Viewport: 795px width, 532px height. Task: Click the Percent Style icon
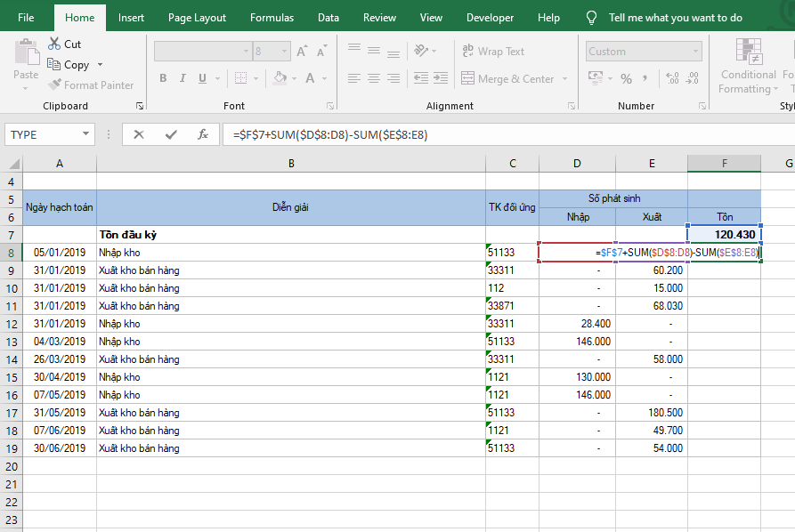coord(626,78)
